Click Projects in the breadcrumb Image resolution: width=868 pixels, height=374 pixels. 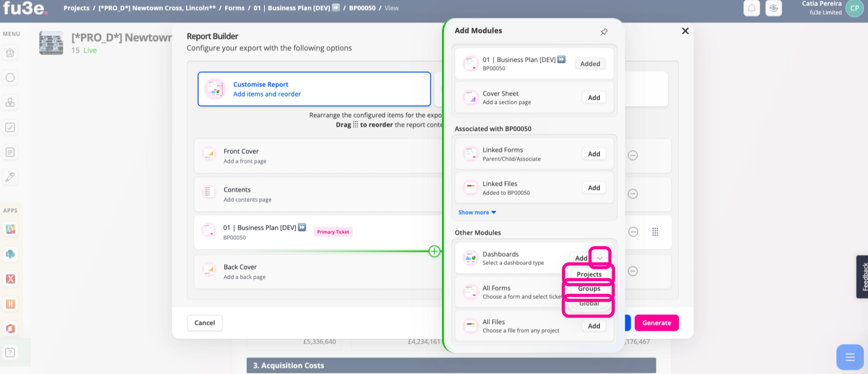click(76, 8)
